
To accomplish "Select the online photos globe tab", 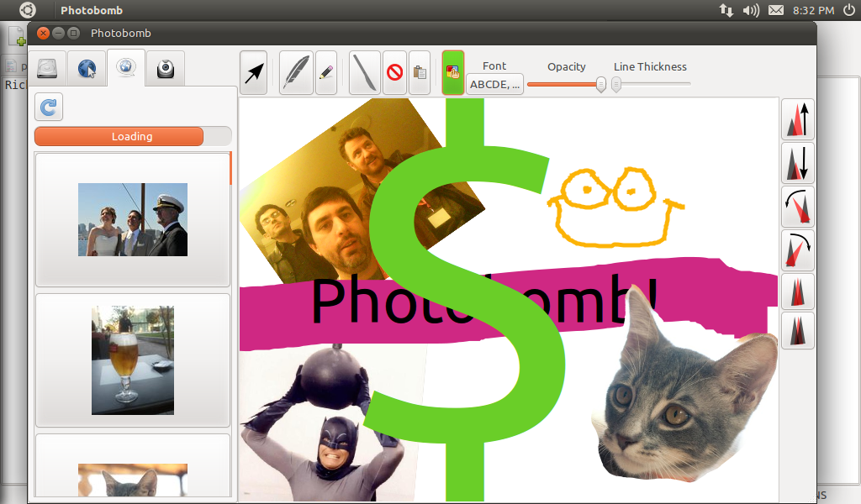I will [x=126, y=67].
